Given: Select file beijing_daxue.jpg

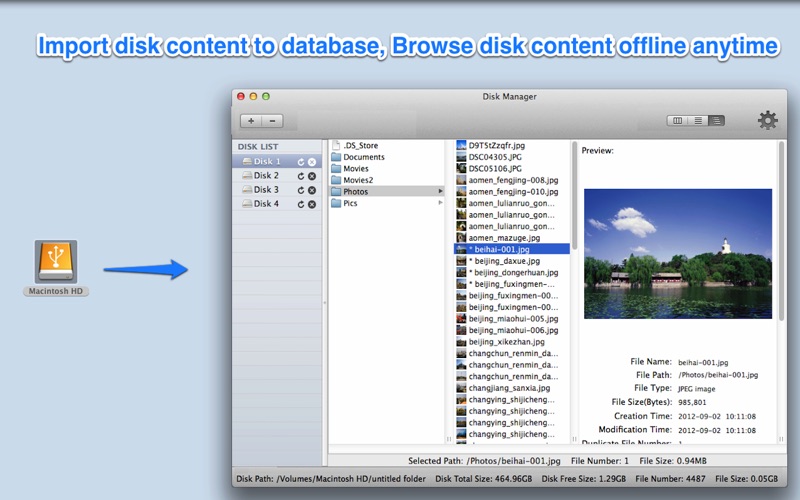Looking at the screenshot, I should [512, 261].
